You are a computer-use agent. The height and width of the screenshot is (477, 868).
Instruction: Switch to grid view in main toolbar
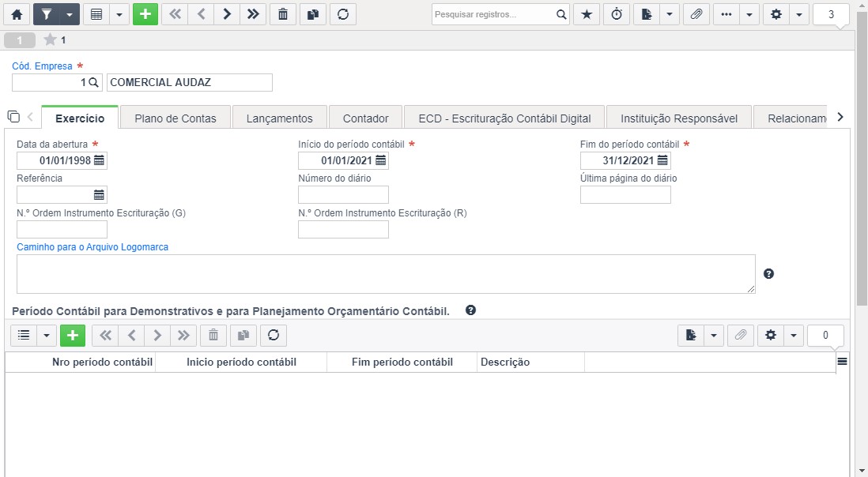point(96,14)
